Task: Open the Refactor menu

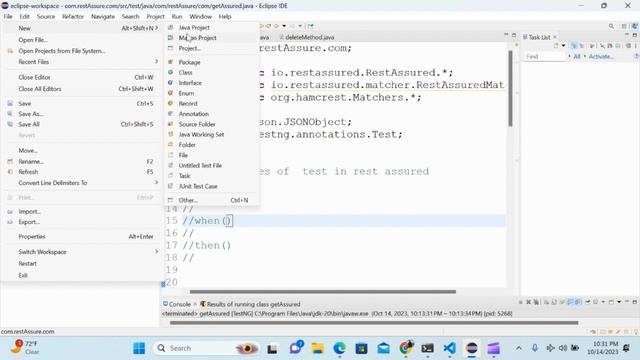Action: click(73, 16)
